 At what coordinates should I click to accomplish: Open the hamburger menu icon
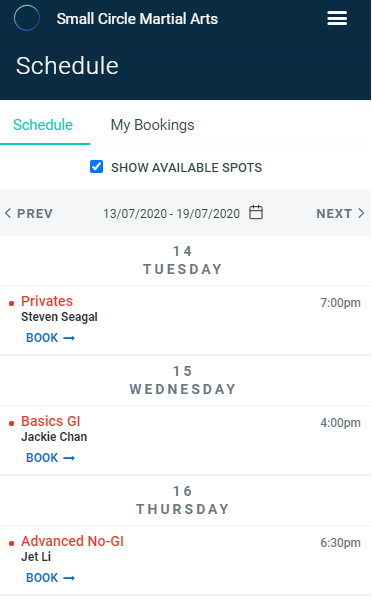(337, 18)
